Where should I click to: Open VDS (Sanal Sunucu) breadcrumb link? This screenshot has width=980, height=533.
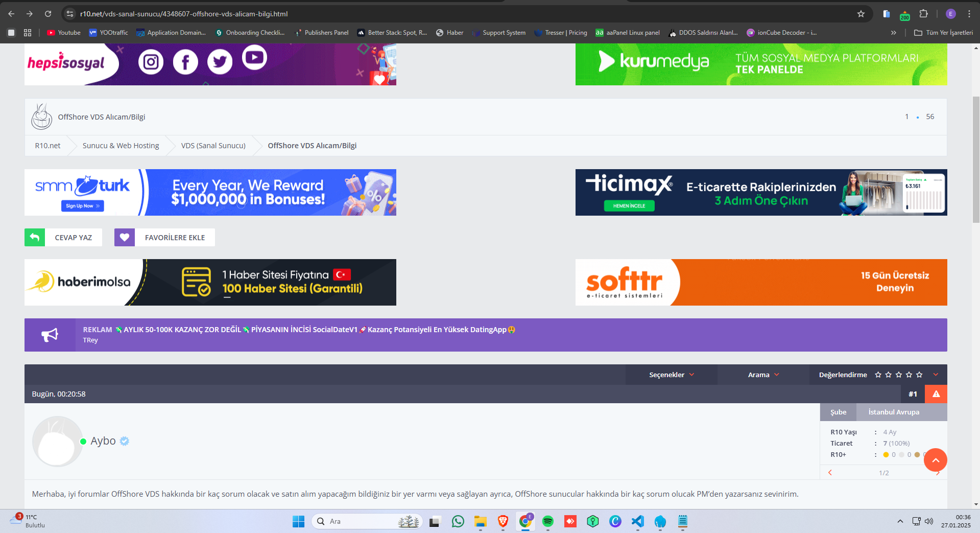click(213, 146)
